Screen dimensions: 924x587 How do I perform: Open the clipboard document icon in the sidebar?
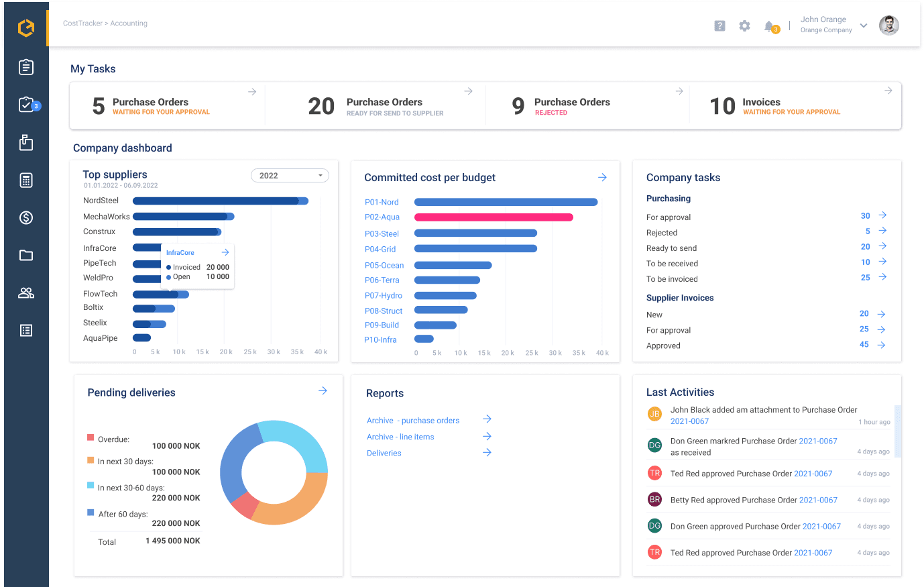point(25,67)
